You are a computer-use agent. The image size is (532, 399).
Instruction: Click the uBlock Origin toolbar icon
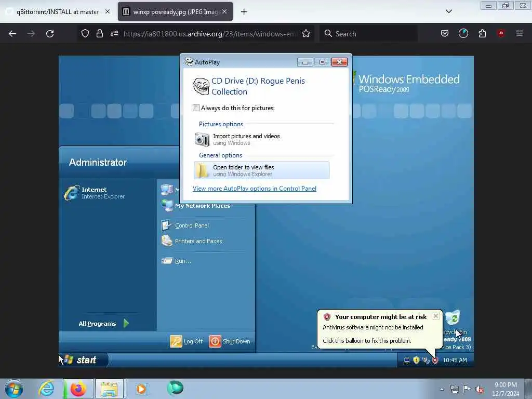coord(500,33)
